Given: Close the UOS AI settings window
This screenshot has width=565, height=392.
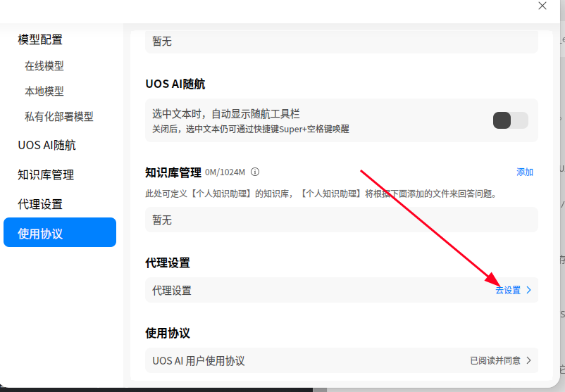Looking at the screenshot, I should [x=542, y=6].
